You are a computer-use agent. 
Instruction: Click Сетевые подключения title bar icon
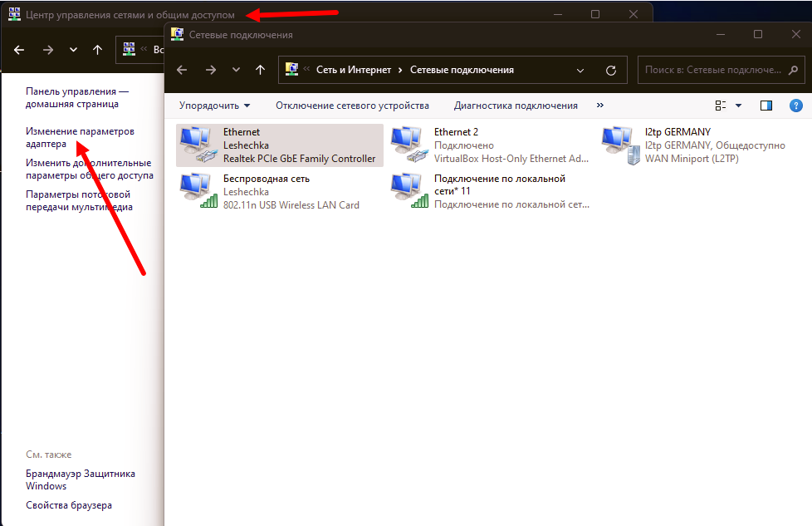tap(177, 34)
